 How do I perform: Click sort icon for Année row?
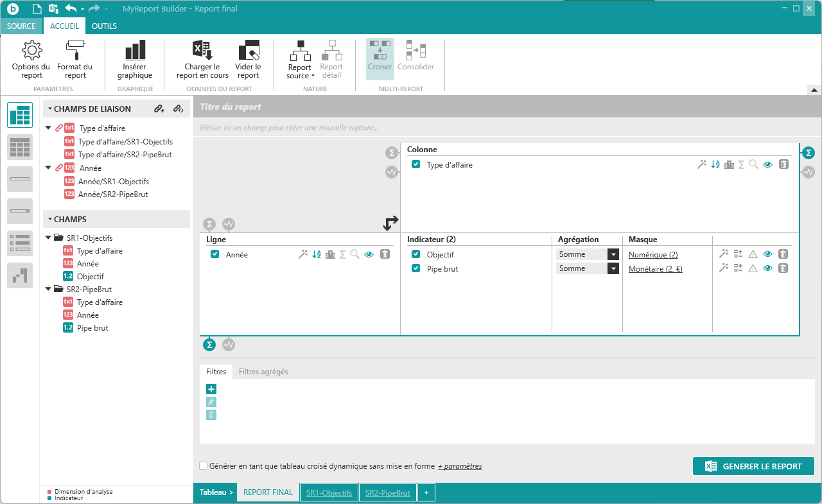(317, 254)
